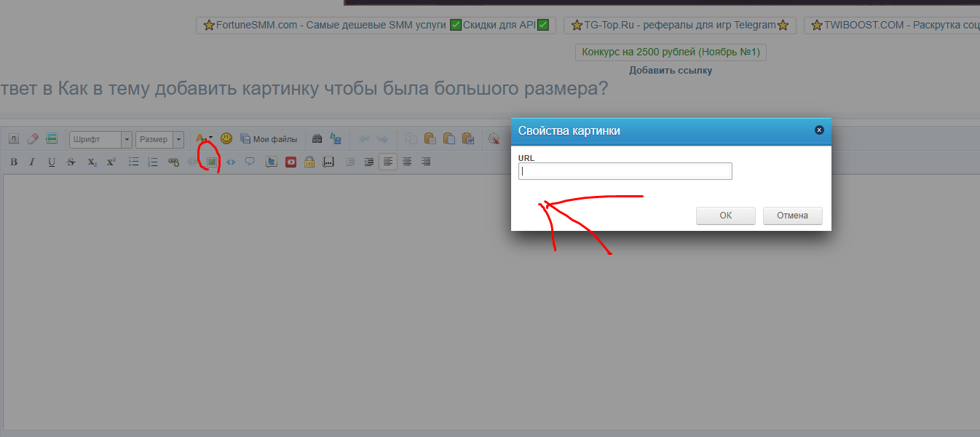
Task: Align text to the left
Action: tap(389, 162)
